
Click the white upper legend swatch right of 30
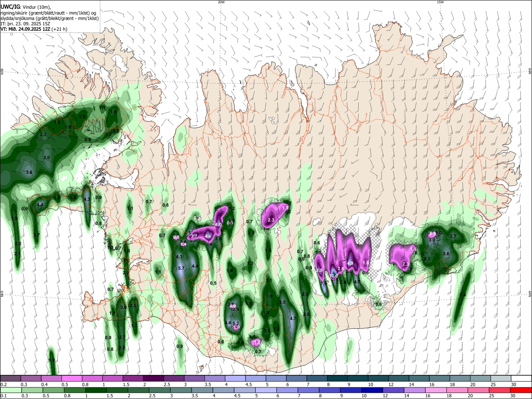click(x=521, y=378)
